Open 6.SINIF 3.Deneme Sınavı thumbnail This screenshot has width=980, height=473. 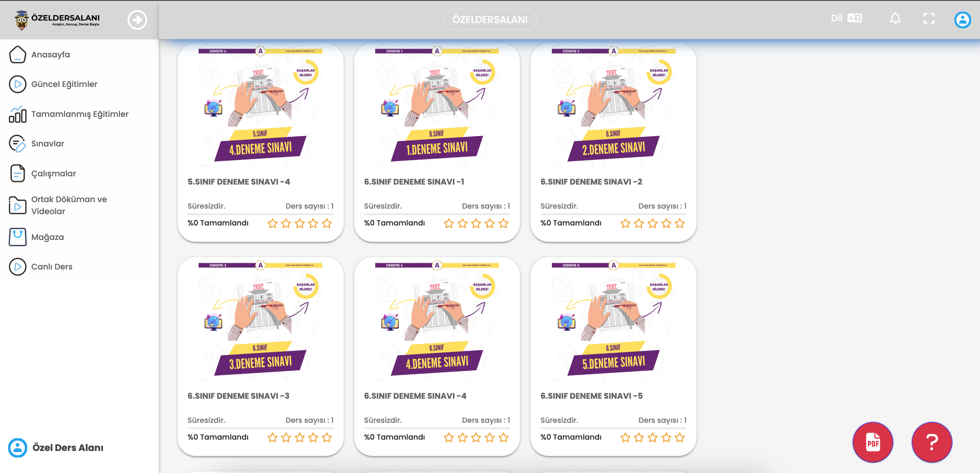(x=260, y=320)
